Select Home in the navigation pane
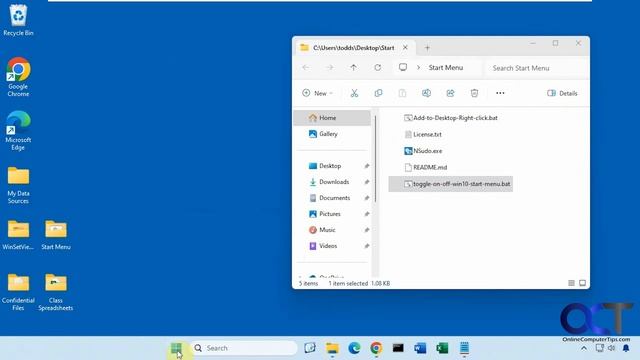 [332, 118]
